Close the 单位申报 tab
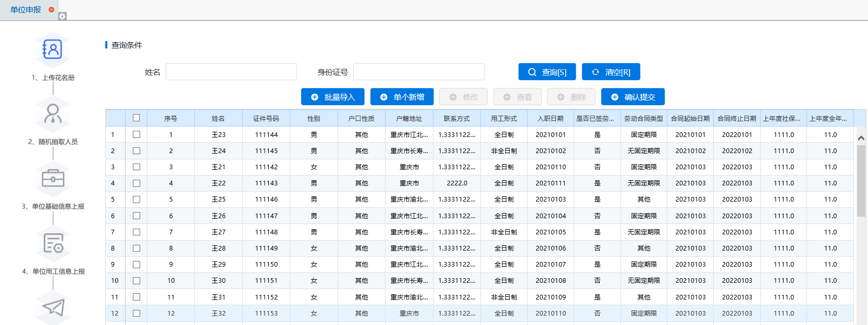Screen dimensions: 868x325 tap(51, 9)
